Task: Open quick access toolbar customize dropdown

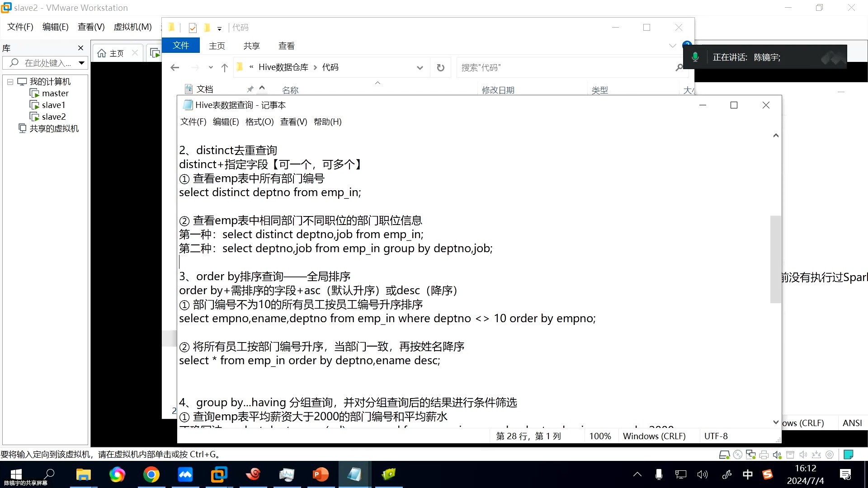Action: [x=220, y=28]
